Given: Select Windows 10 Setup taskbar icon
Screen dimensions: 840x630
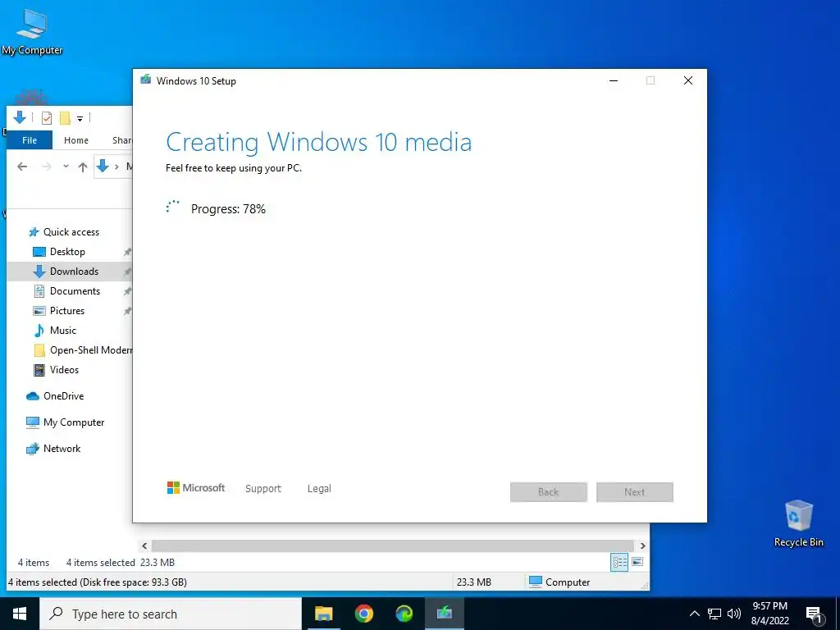Looking at the screenshot, I should coord(444,614).
